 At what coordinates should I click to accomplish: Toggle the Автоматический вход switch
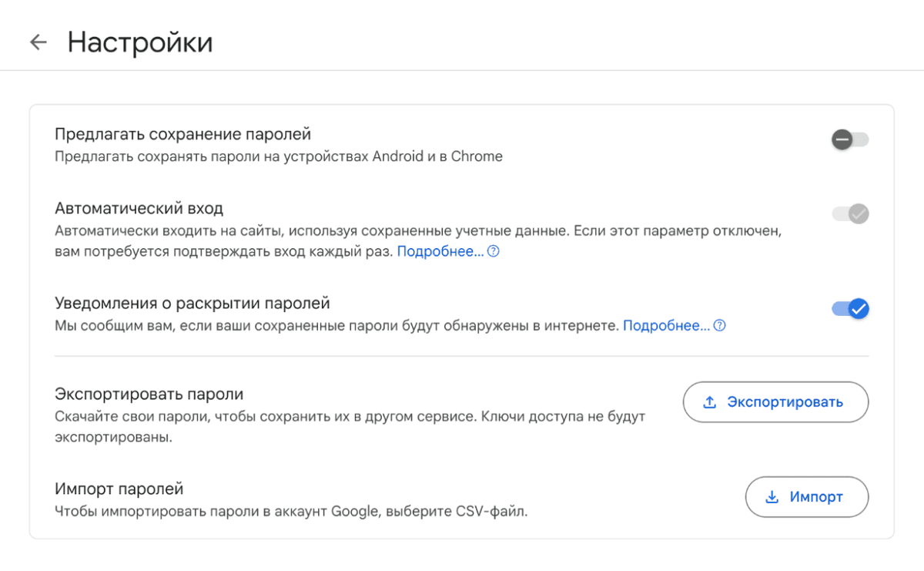[x=849, y=213]
